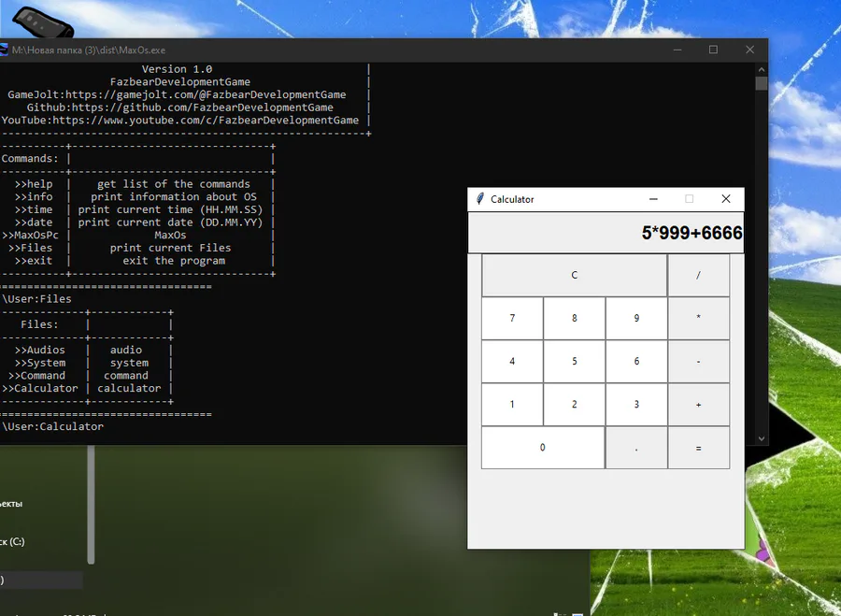The height and width of the screenshot is (616, 841).
Task: Minimize the Calculator window
Action: click(653, 199)
